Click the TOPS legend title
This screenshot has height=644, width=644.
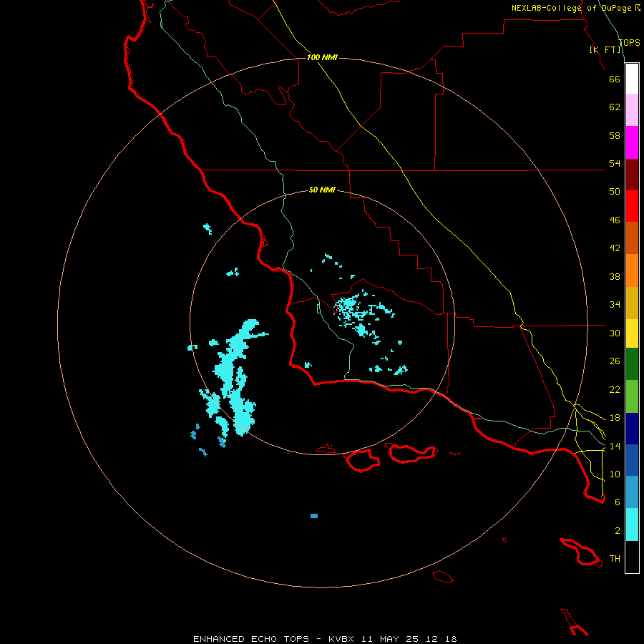(629, 42)
